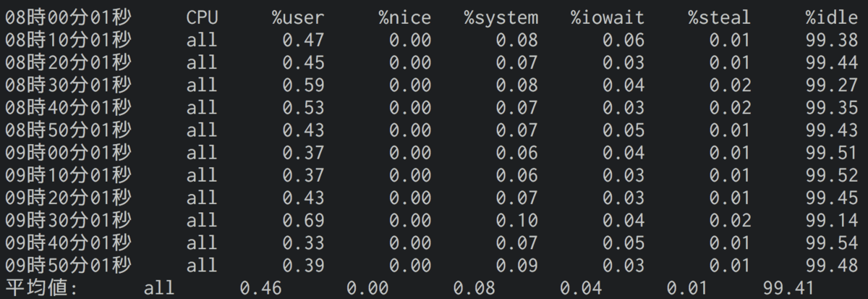This screenshot has height=299, width=868.
Task: Select %idle value 99.44
Action: click(831, 63)
